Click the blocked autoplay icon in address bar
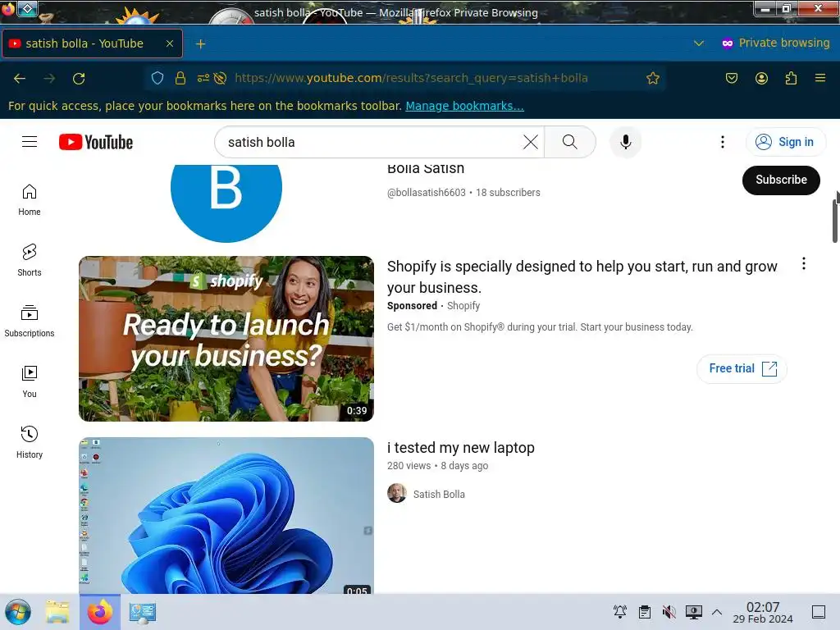Viewport: 840px width, 630px height. pyautogui.click(x=220, y=78)
